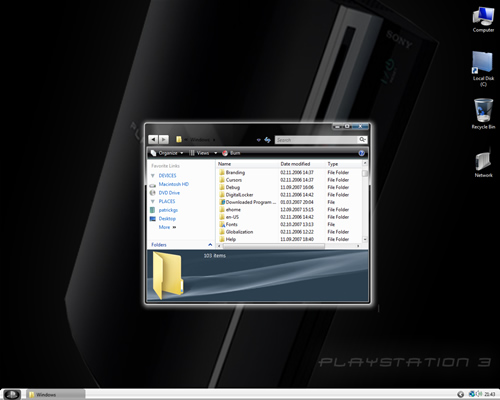
Task: Click the Fonts folder icon
Action: [x=222, y=224]
